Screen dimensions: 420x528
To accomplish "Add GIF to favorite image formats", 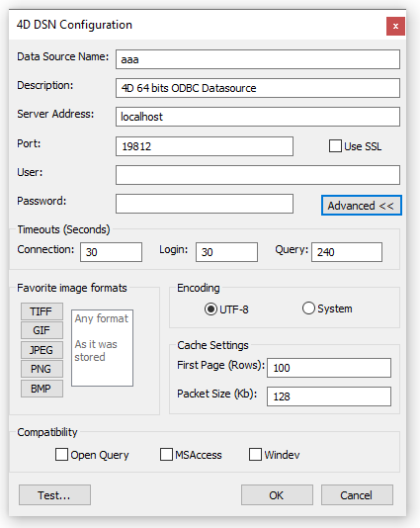I will coord(42,330).
